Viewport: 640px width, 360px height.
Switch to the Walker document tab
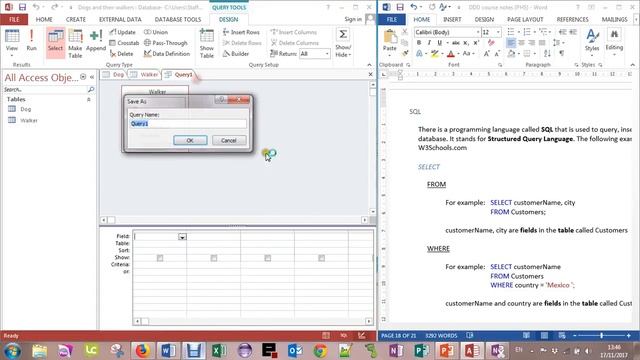point(144,75)
